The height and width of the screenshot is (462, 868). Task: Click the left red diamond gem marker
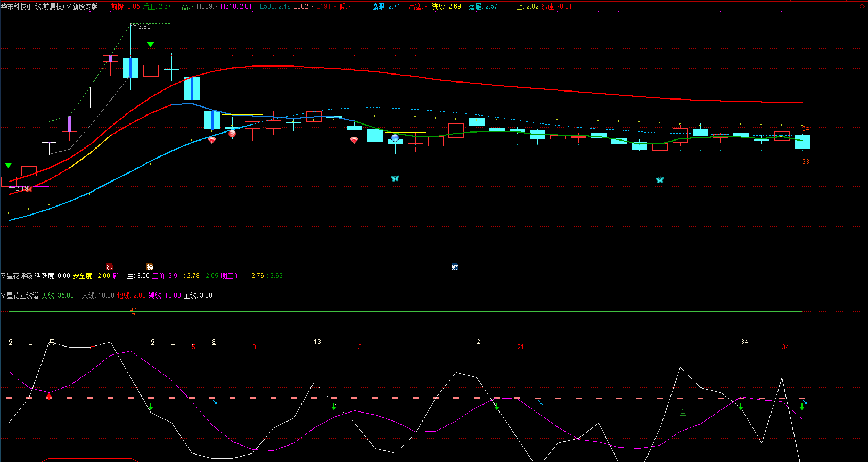click(x=212, y=141)
